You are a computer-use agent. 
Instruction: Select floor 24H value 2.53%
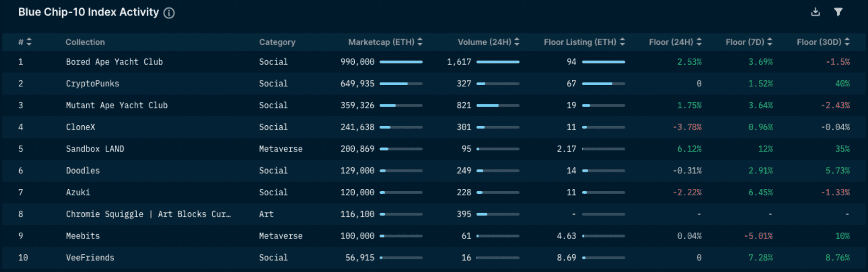click(690, 62)
